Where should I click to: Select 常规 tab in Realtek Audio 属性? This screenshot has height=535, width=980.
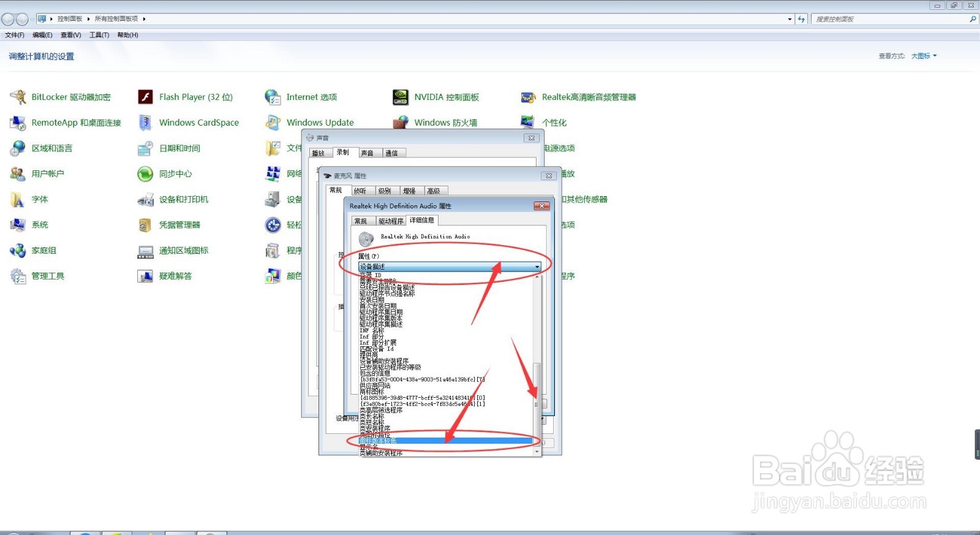(x=363, y=221)
